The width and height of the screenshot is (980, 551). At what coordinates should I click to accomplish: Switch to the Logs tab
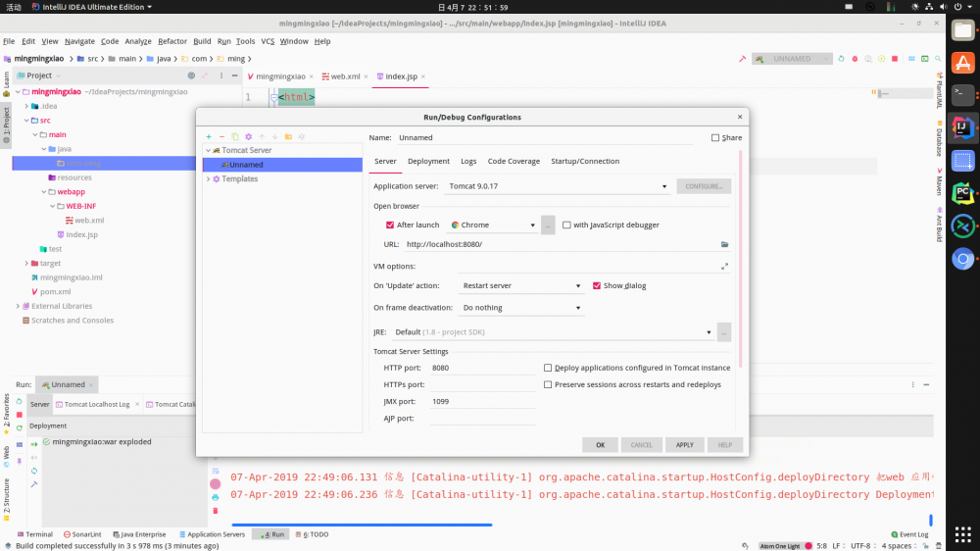(468, 162)
